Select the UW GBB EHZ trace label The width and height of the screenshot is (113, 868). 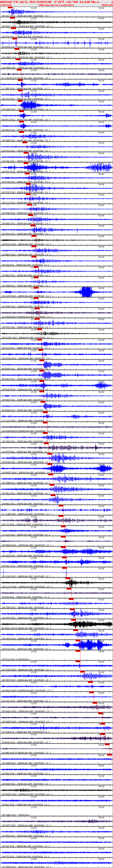coord(26,286)
